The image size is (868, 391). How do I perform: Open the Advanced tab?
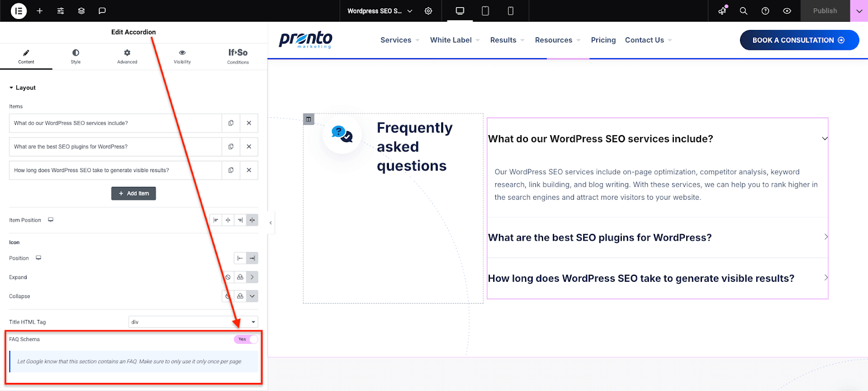(127, 56)
